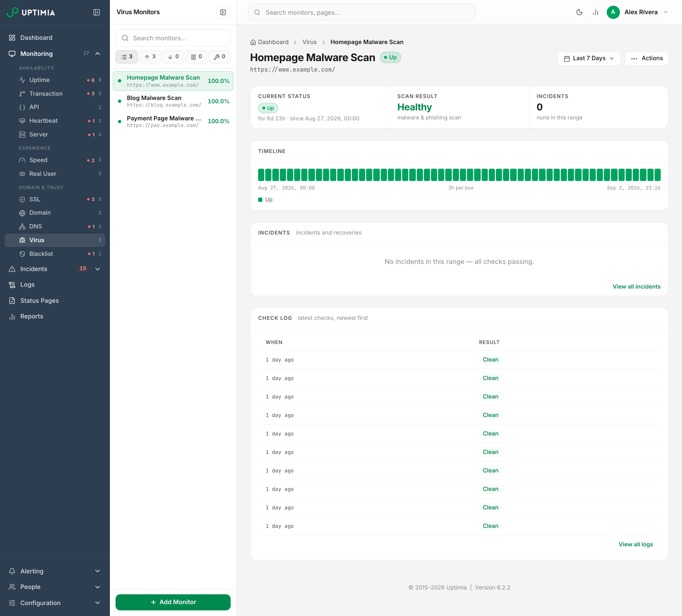Click the Search monitors field
Screen dimensions: 682x616
click(x=173, y=38)
